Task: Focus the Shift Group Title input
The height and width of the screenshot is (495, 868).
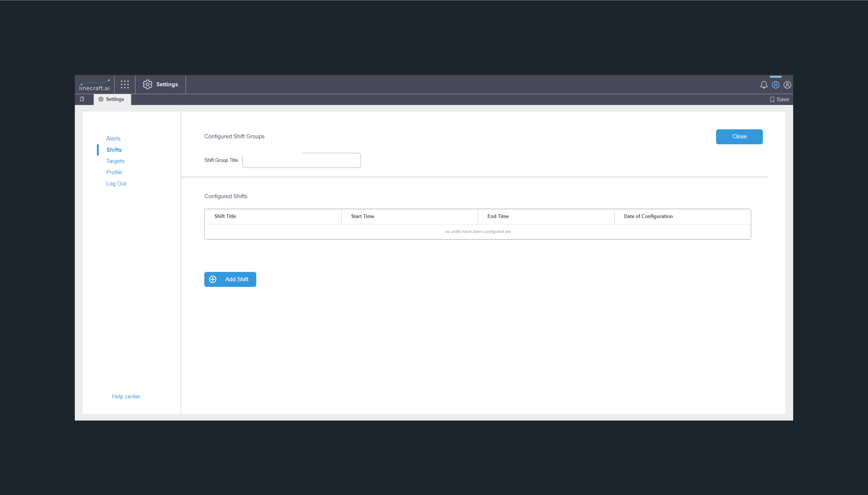Action: [x=302, y=160]
